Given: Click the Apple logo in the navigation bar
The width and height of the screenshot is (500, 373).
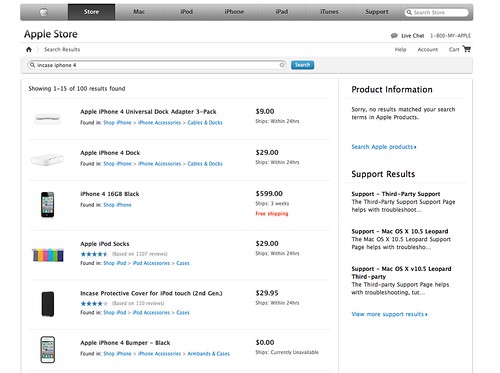Looking at the screenshot, I should [44, 12].
